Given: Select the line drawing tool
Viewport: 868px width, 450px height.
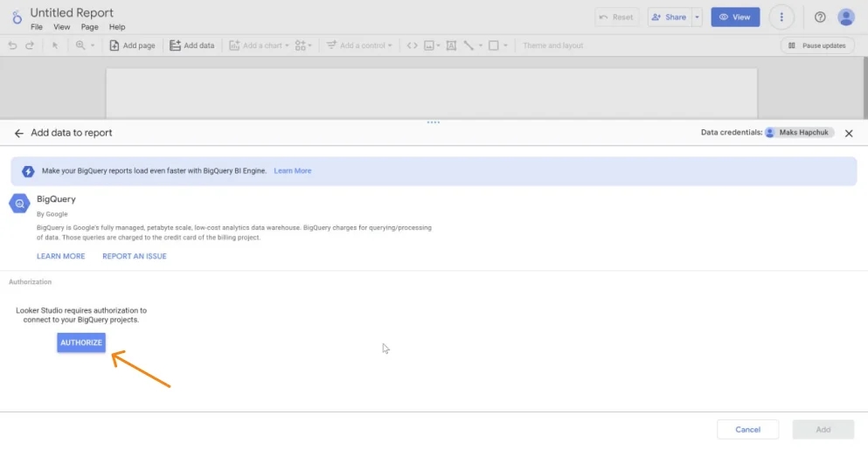Looking at the screenshot, I should click(469, 45).
